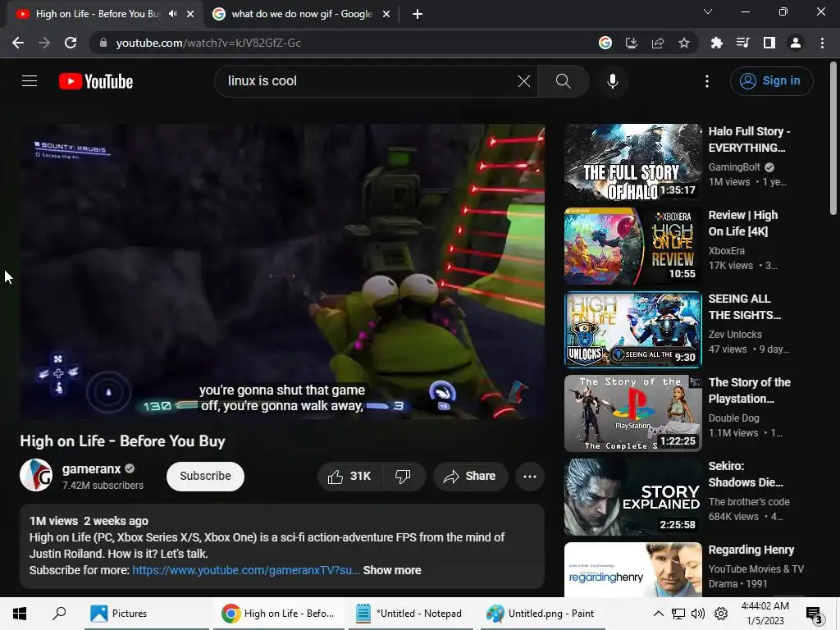This screenshot has height=630, width=840.
Task: Install app icon in address bar
Action: point(631,43)
